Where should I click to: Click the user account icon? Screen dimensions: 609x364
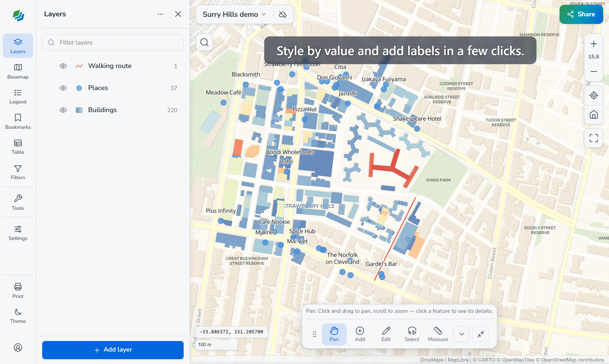point(18,347)
